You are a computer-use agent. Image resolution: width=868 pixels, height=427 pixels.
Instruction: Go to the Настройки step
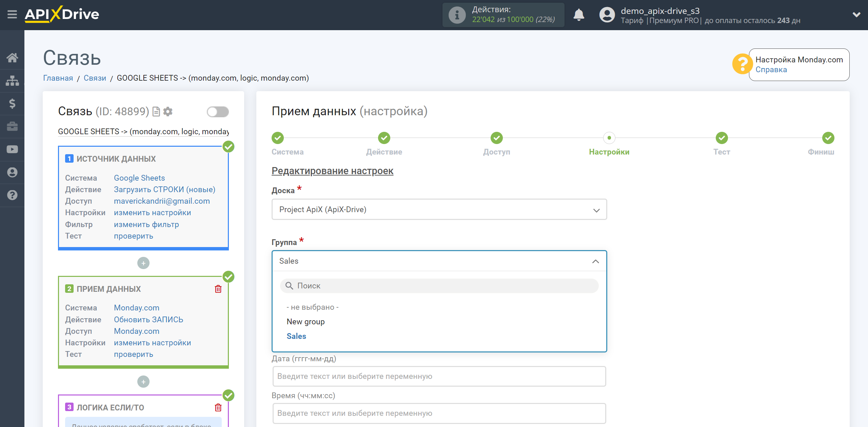click(x=609, y=138)
